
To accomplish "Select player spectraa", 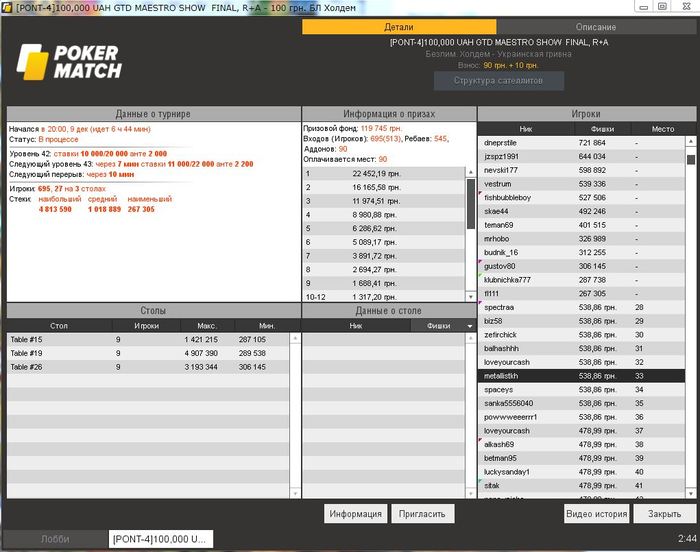I will pos(581,307).
